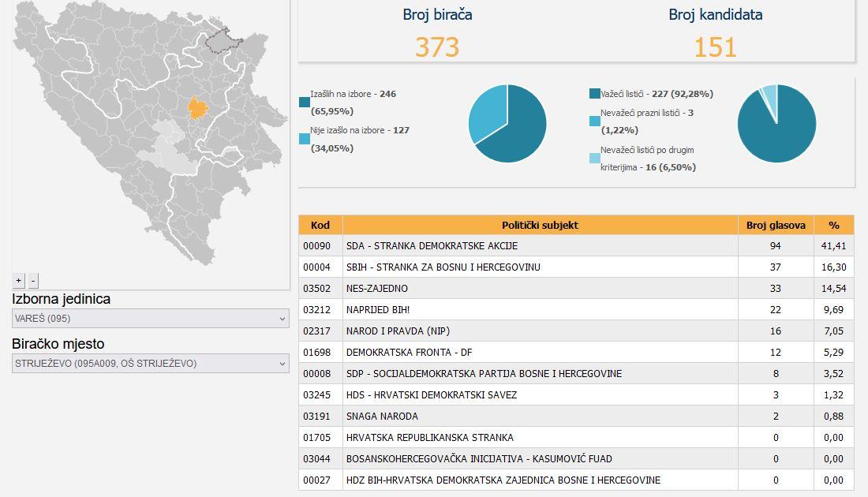Click the SDP percentage 3,52
868x497 pixels.
pos(834,374)
